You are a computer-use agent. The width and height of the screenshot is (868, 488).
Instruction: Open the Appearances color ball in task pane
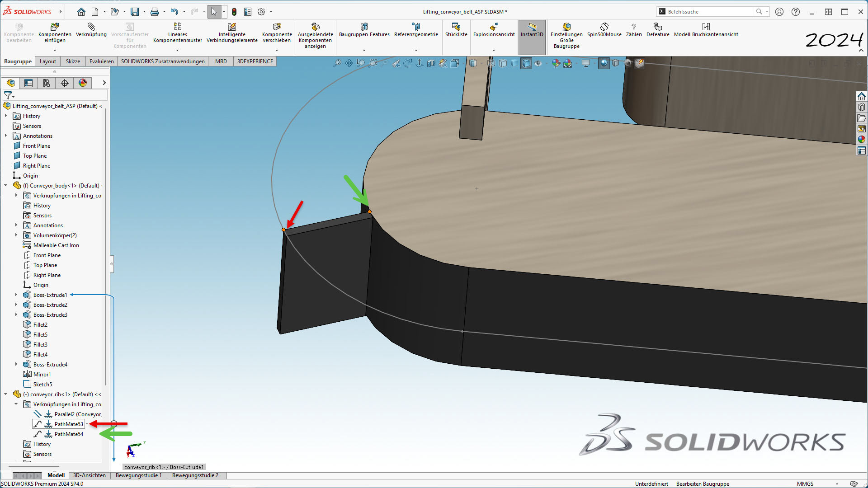tap(862, 140)
